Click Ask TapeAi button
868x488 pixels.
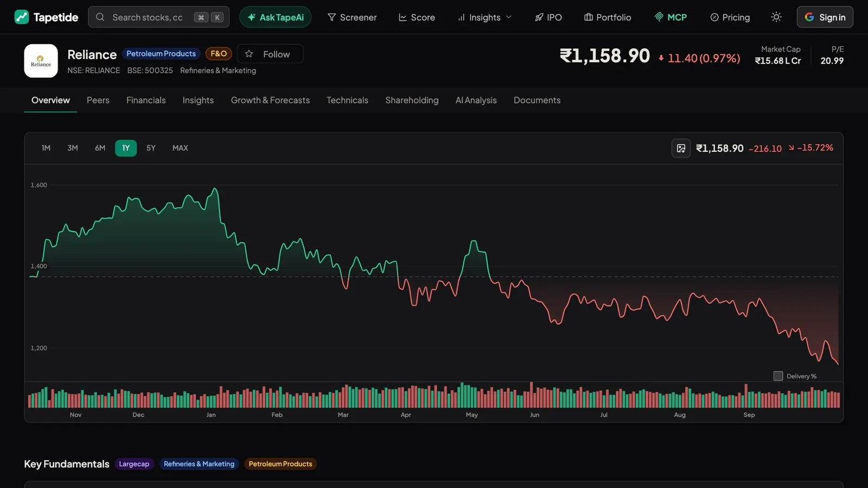point(276,17)
